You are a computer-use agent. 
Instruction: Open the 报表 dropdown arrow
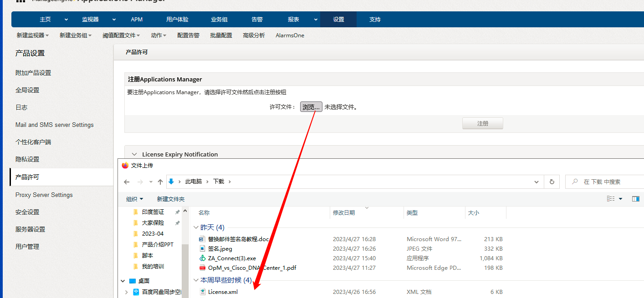(316, 20)
